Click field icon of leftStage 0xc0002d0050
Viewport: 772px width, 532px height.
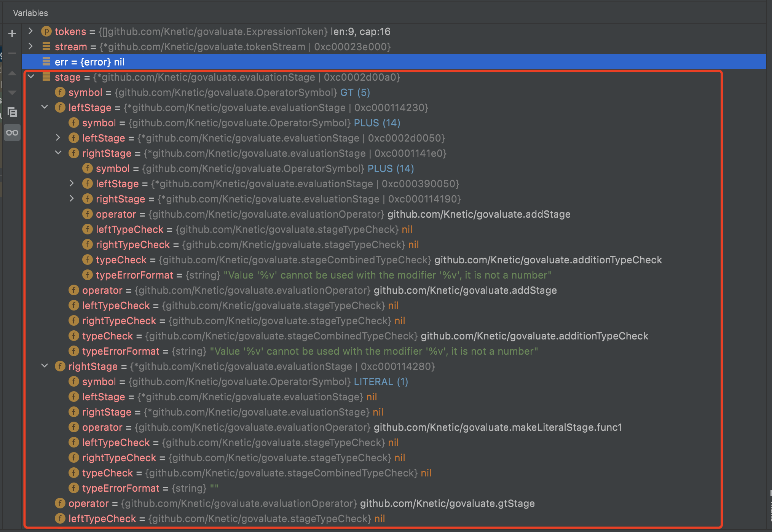tap(74, 138)
